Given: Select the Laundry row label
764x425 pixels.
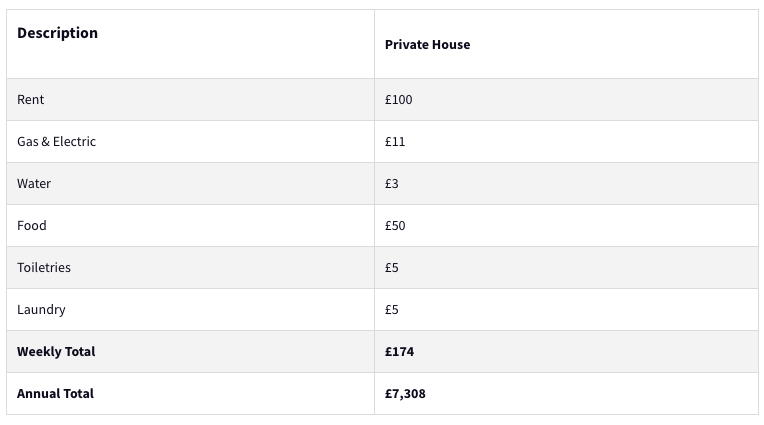Looking at the screenshot, I should [41, 310].
